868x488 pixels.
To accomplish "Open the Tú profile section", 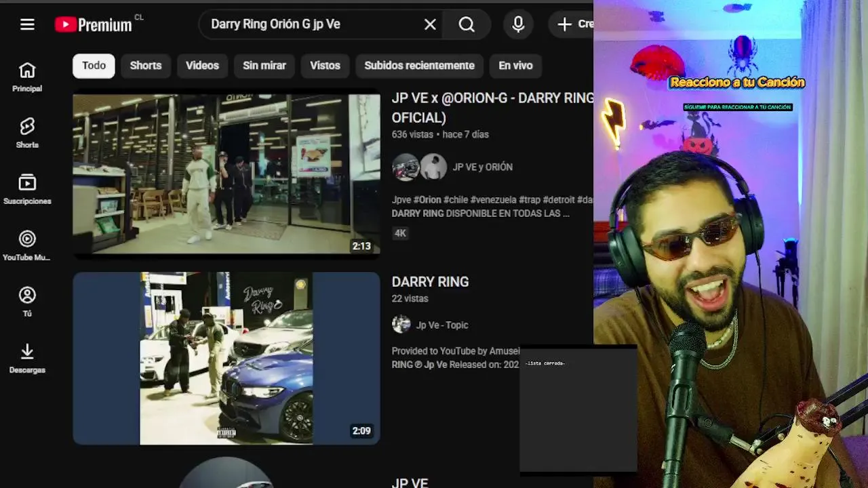I will coord(27,302).
